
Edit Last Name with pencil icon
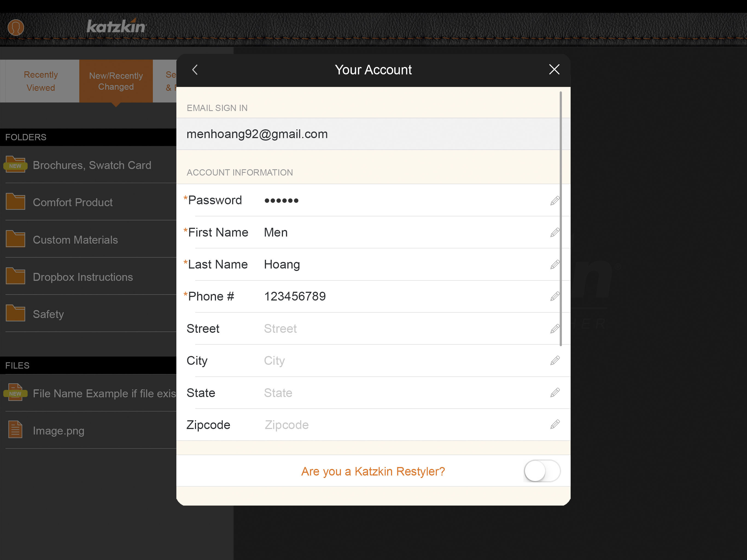[555, 264]
